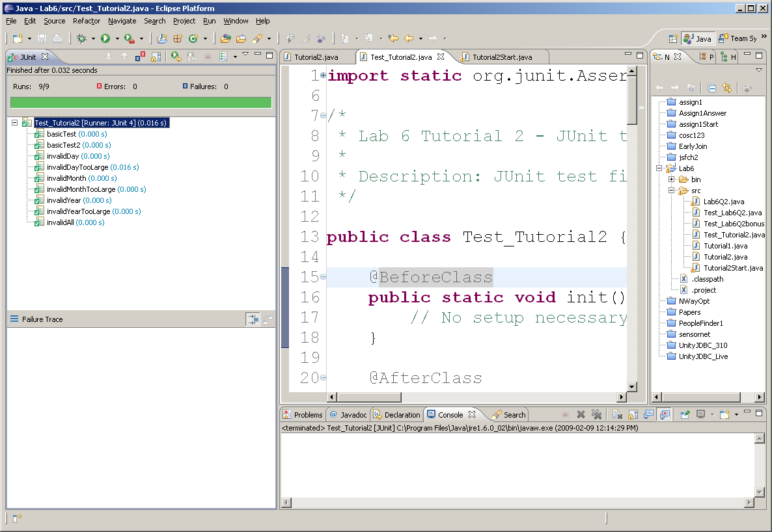The image size is (772, 532).
Task: Click New Java Class green C icon
Action: 193,38
